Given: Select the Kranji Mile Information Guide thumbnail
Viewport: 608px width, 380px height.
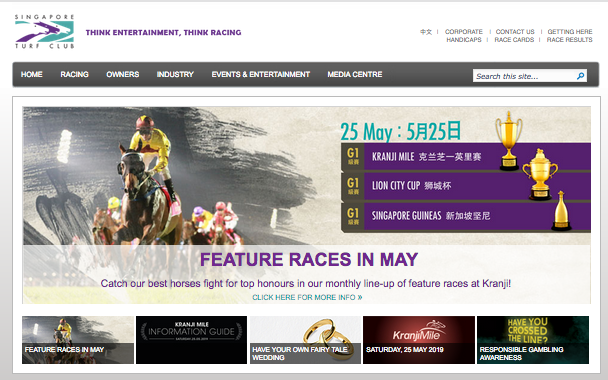Looking at the screenshot, I should pos(192,340).
